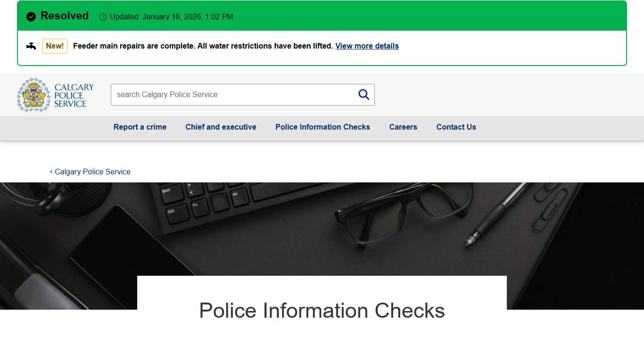Navigate back via the Calgary Police Service breadcrumb
This screenshot has width=644, height=362.
pos(92,172)
